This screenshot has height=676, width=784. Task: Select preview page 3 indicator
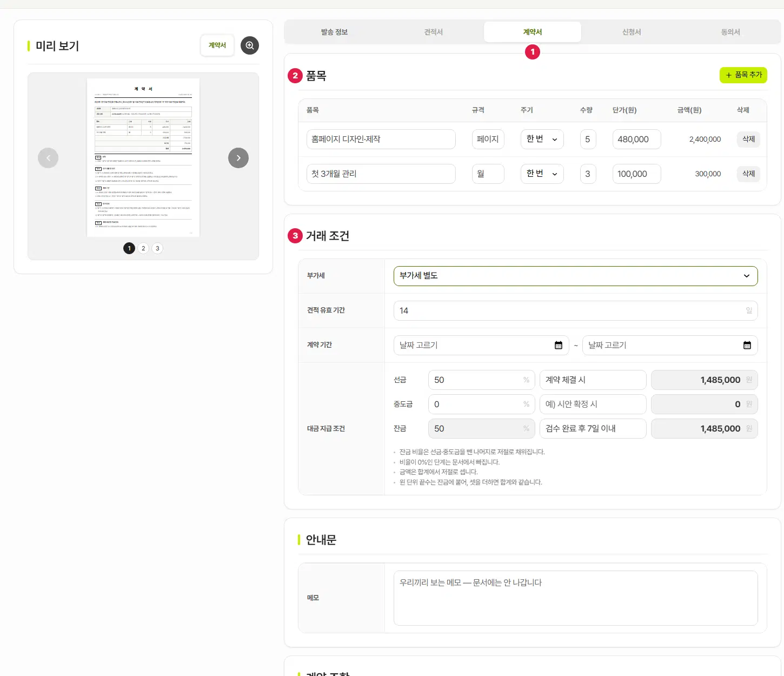click(x=157, y=248)
